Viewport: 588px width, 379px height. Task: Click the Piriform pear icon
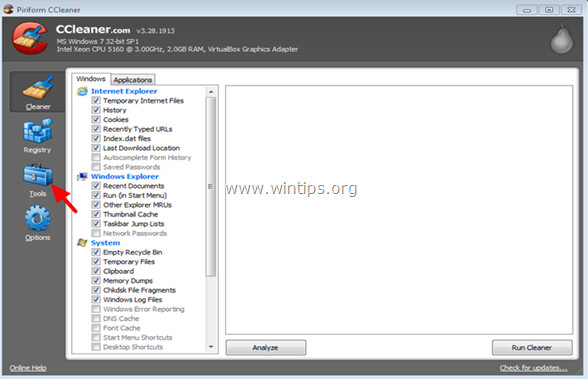pyautogui.click(x=562, y=39)
